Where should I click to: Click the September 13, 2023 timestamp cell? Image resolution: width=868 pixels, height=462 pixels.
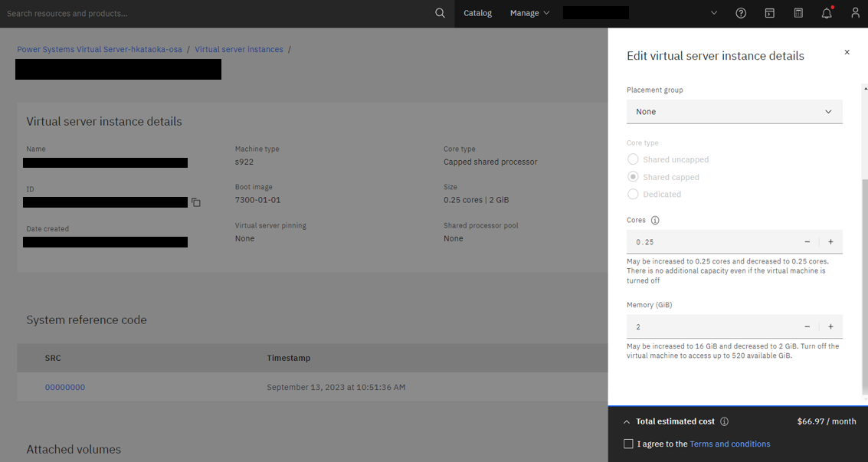point(336,388)
